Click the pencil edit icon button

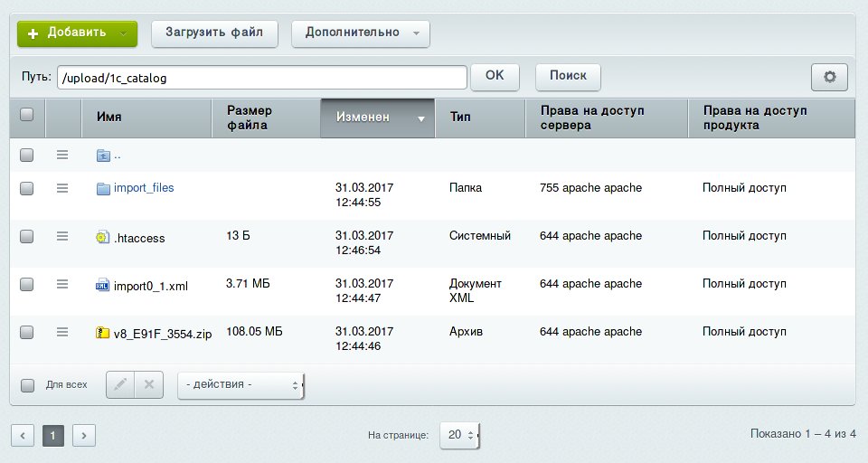(120, 384)
